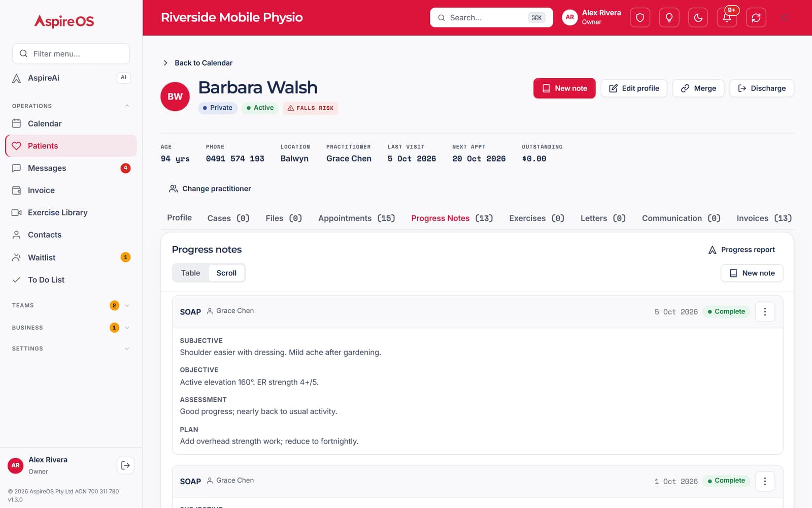Open Alex Rivera Owner profile menu in header
812x508 pixels.
[592, 17]
